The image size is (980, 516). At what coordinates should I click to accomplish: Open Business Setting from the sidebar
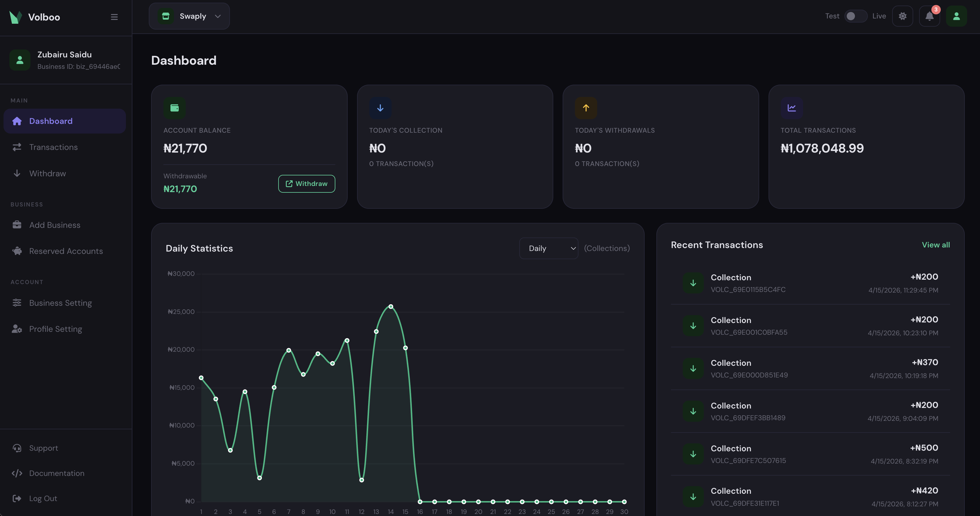point(61,303)
